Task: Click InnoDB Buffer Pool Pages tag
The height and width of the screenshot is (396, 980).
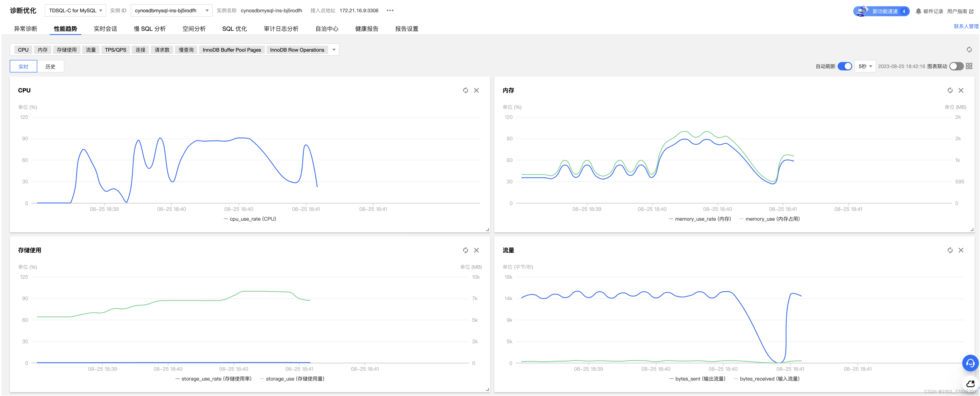Action: [232, 50]
